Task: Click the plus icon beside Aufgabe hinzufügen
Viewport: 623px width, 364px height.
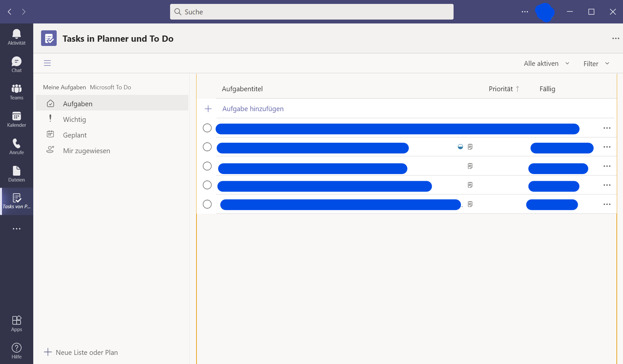Action: (x=208, y=109)
